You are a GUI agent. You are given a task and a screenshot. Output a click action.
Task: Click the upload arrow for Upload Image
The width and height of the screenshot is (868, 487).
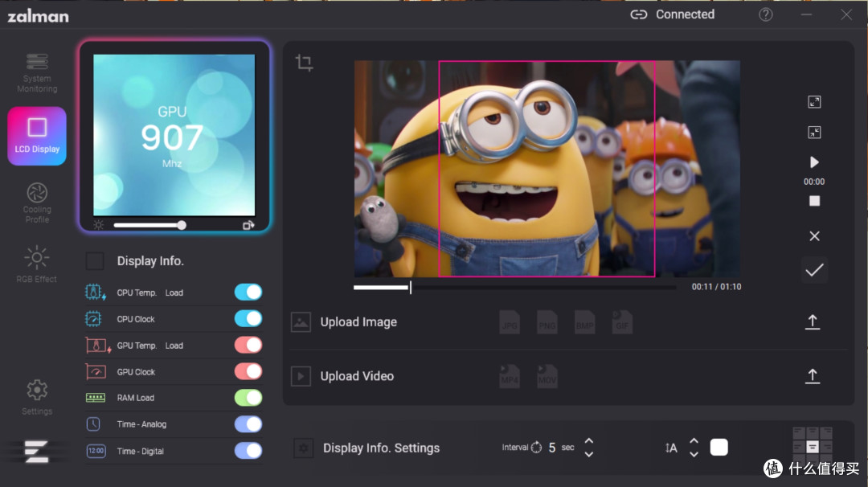812,321
